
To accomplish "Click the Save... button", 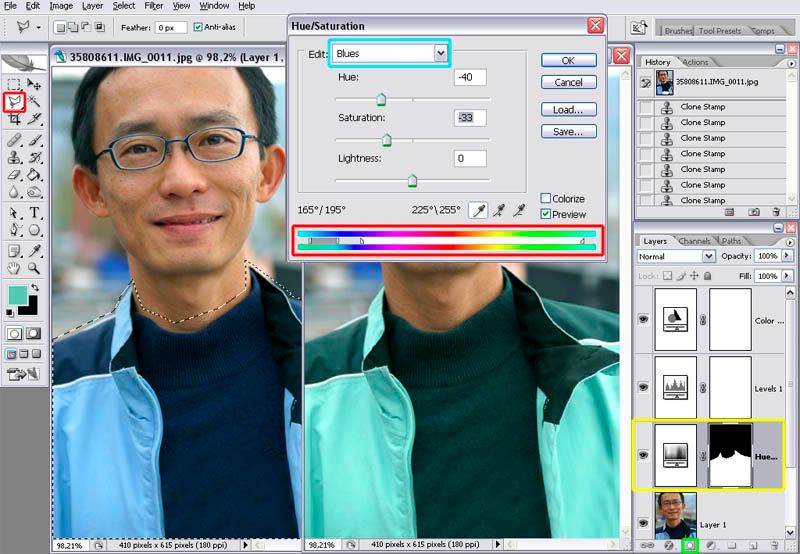I will (568, 132).
